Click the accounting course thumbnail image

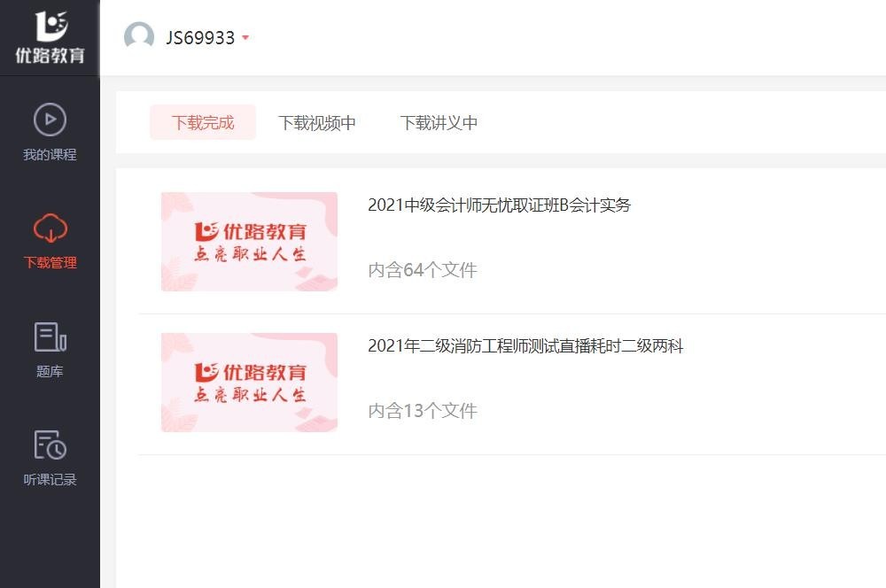click(x=249, y=242)
